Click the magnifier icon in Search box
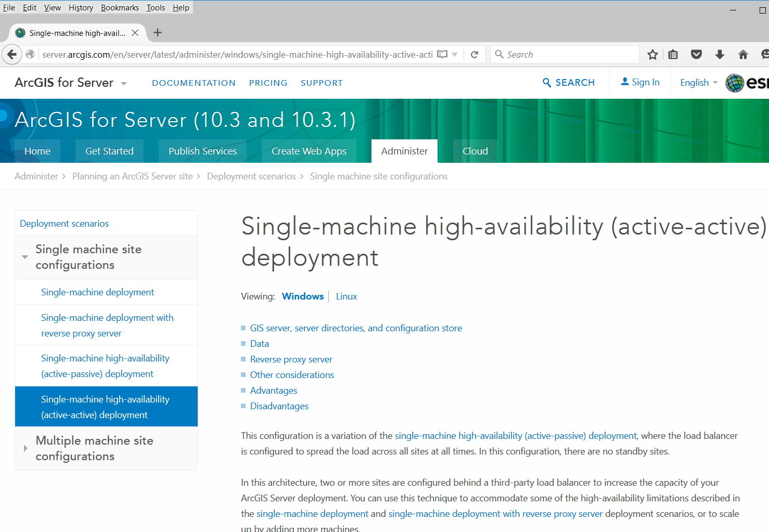The width and height of the screenshot is (769, 532). point(499,54)
